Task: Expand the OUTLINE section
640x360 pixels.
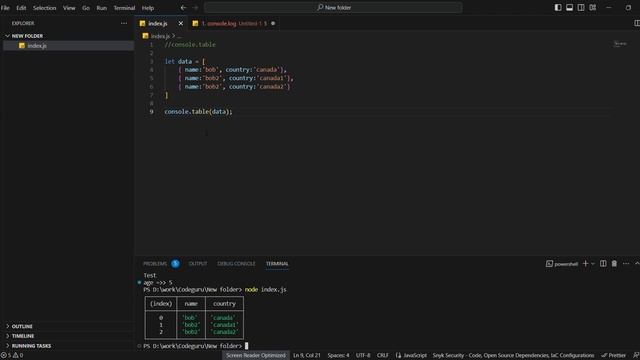Action: [22, 327]
